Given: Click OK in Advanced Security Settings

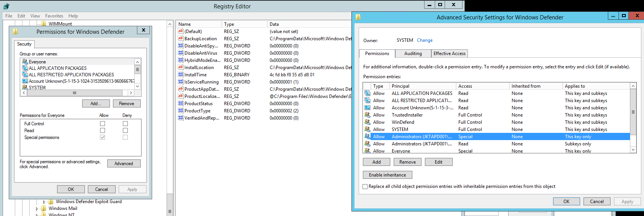Looking at the screenshot, I should (566, 202).
